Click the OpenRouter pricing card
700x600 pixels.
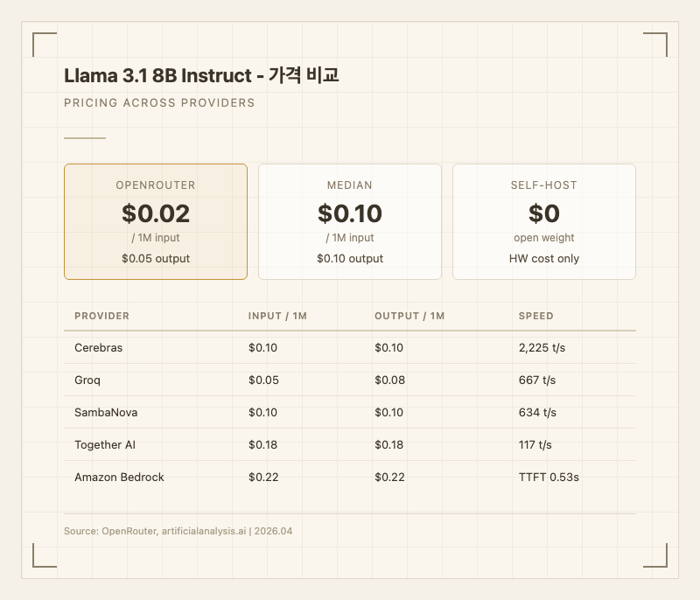tap(156, 221)
